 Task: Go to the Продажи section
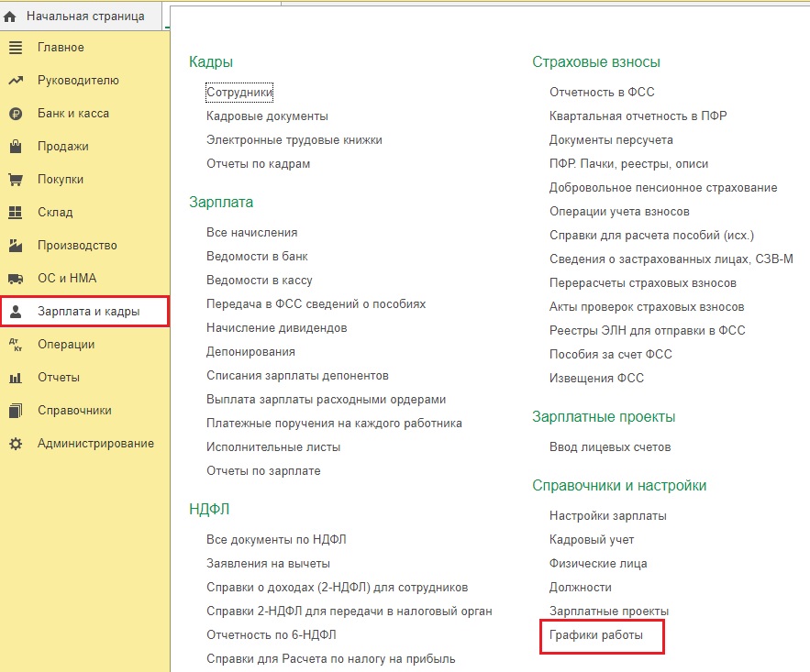(62, 147)
